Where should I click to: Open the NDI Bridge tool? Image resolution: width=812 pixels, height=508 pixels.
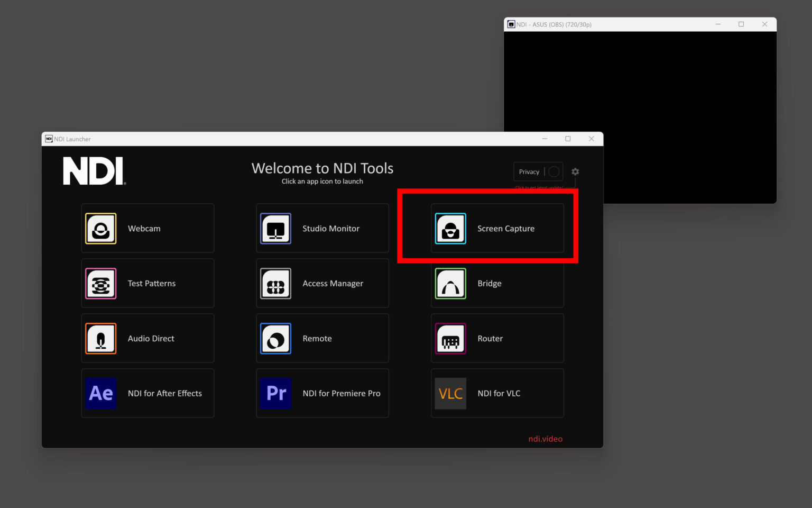click(497, 283)
